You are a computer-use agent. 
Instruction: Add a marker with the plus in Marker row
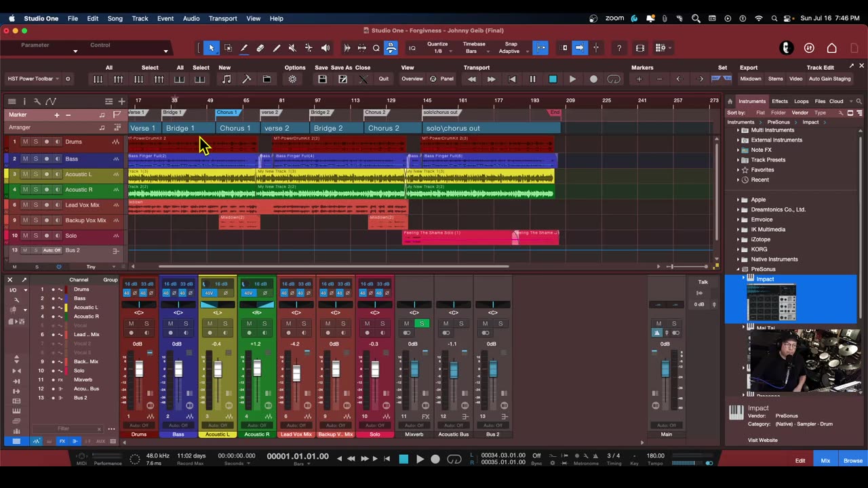click(x=57, y=115)
